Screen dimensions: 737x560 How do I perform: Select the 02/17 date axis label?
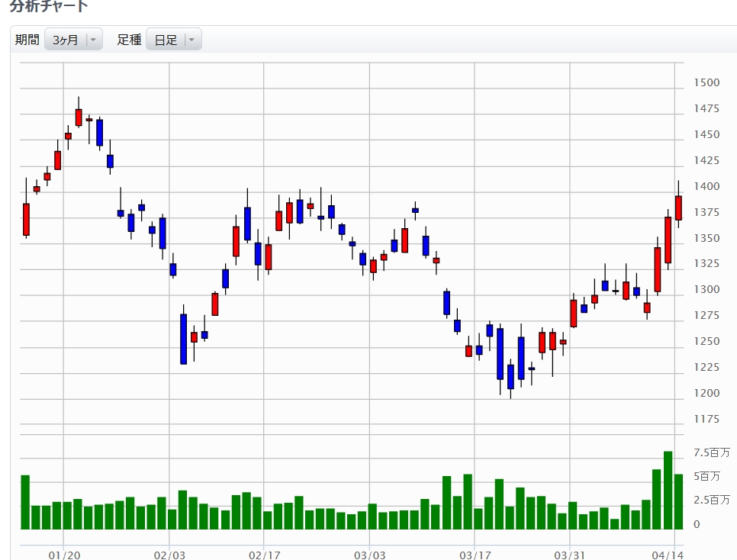coord(263,555)
